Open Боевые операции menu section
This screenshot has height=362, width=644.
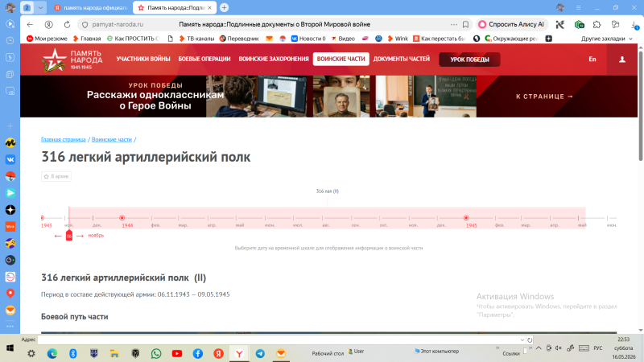[x=204, y=59]
